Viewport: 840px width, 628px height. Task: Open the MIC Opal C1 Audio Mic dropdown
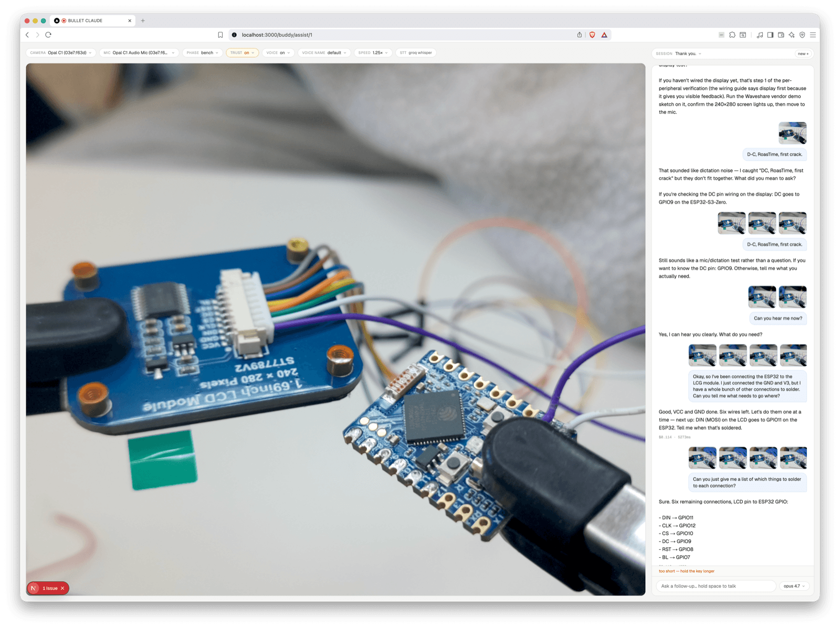coord(139,52)
